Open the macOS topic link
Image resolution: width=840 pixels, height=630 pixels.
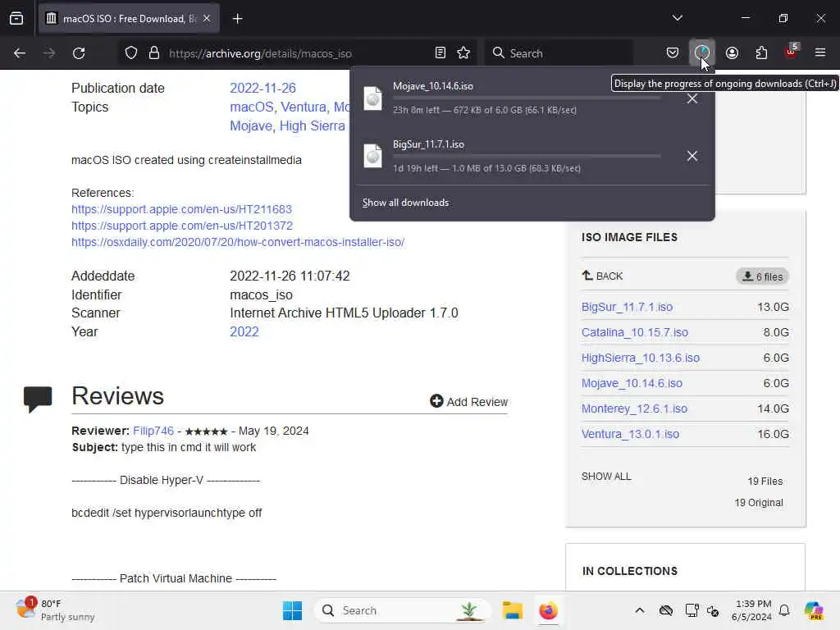[x=251, y=107]
